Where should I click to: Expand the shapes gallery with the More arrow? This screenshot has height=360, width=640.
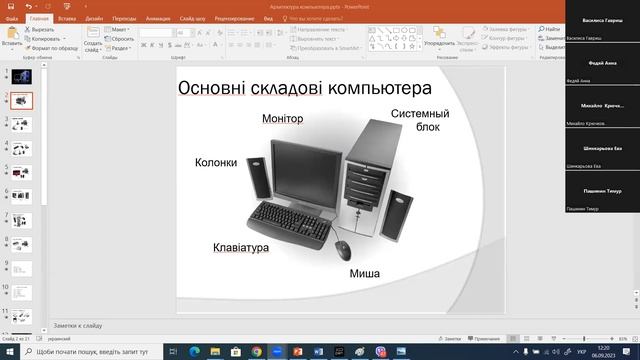coord(420,47)
